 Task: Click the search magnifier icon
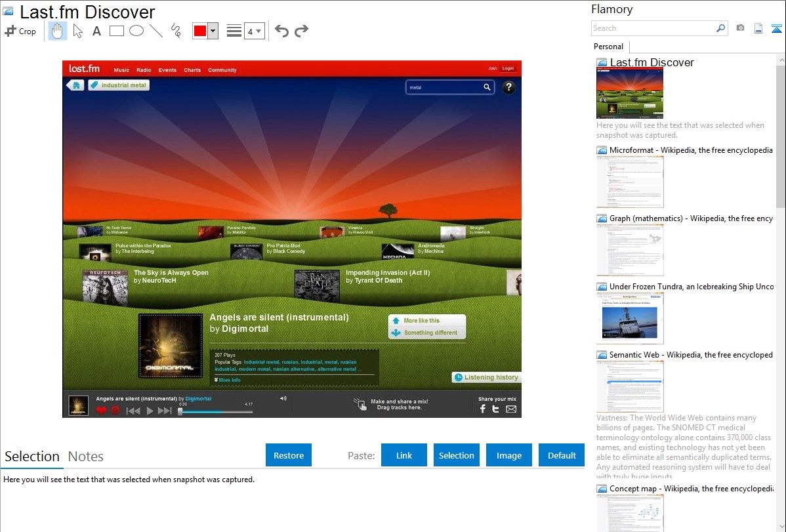click(x=721, y=28)
